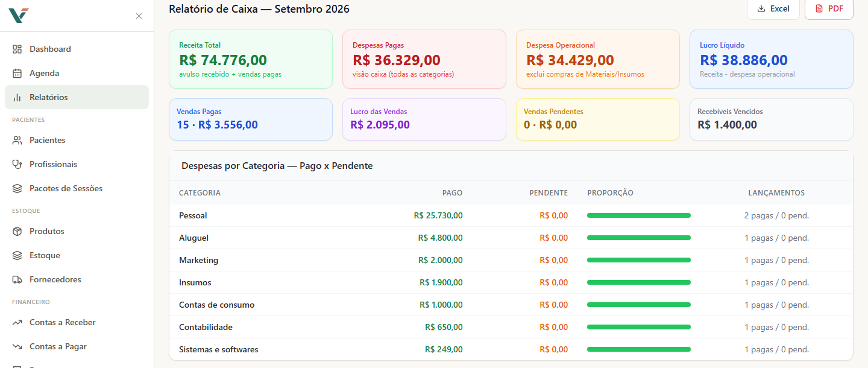868x368 pixels.
Task: Click the Lucro Líquido card
Action: (x=772, y=59)
